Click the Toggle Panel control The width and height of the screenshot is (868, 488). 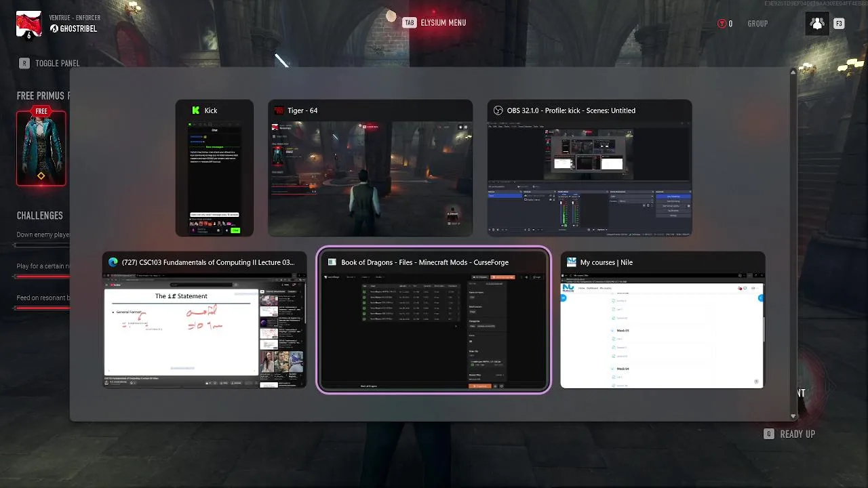(x=50, y=63)
